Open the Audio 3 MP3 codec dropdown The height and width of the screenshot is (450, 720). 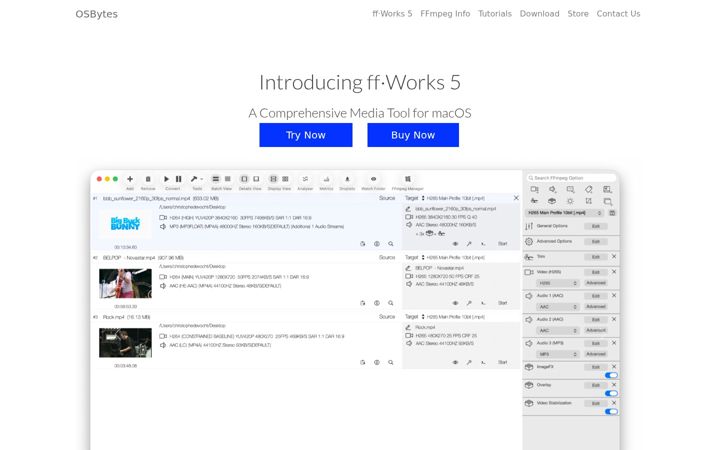(557, 354)
